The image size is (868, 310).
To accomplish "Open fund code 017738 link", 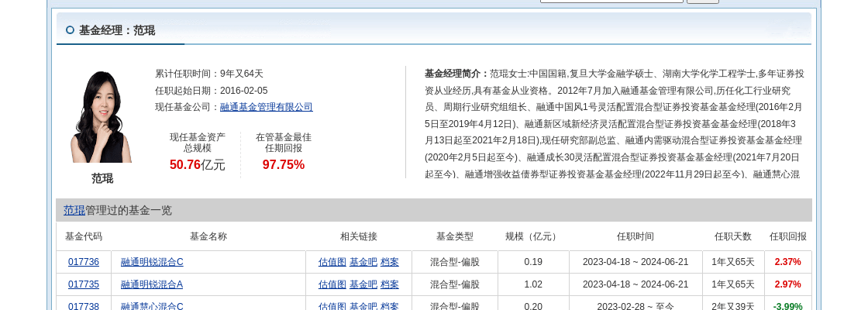I will coord(84,306).
